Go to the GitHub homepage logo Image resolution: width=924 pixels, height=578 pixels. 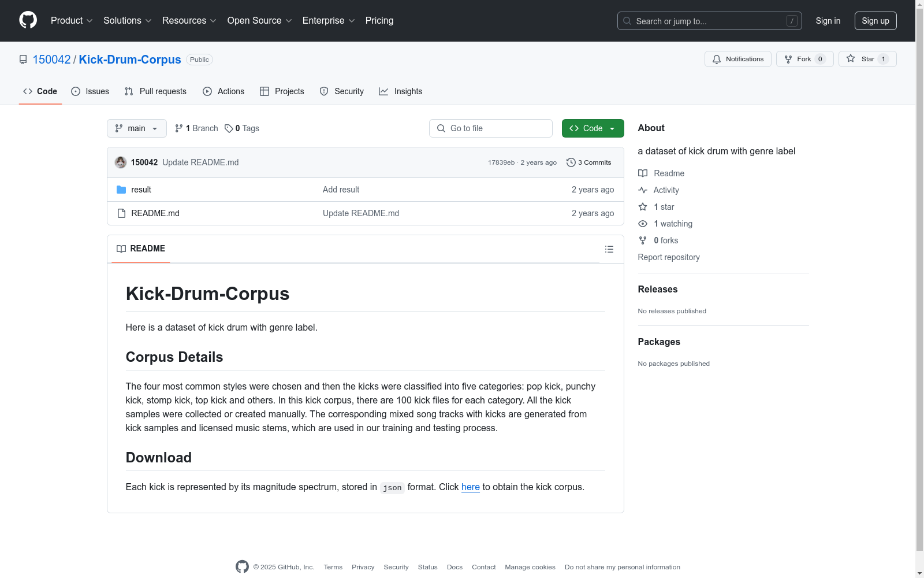point(28,20)
